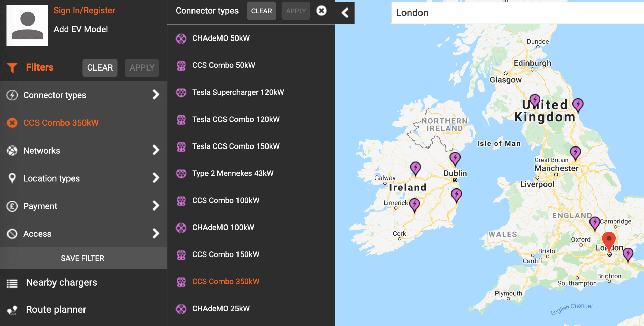Collapse the sidebar with the left arrow
The height and width of the screenshot is (326, 644).
point(345,13)
